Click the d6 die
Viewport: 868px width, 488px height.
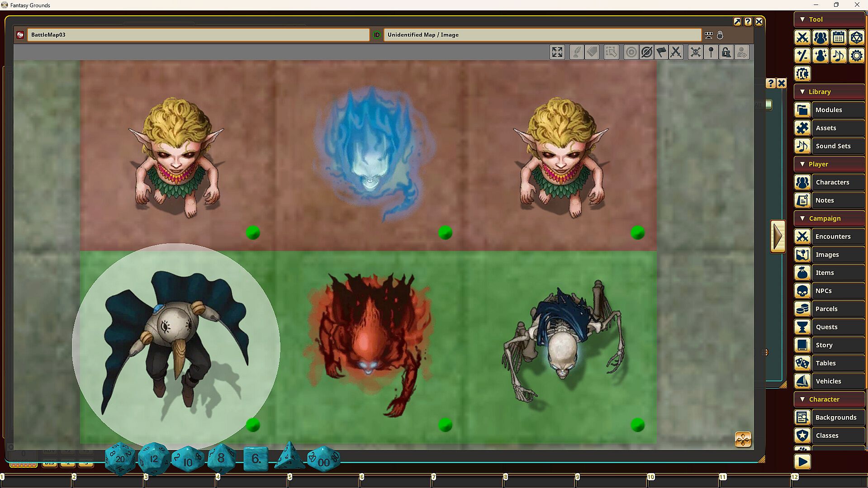pyautogui.click(x=256, y=459)
